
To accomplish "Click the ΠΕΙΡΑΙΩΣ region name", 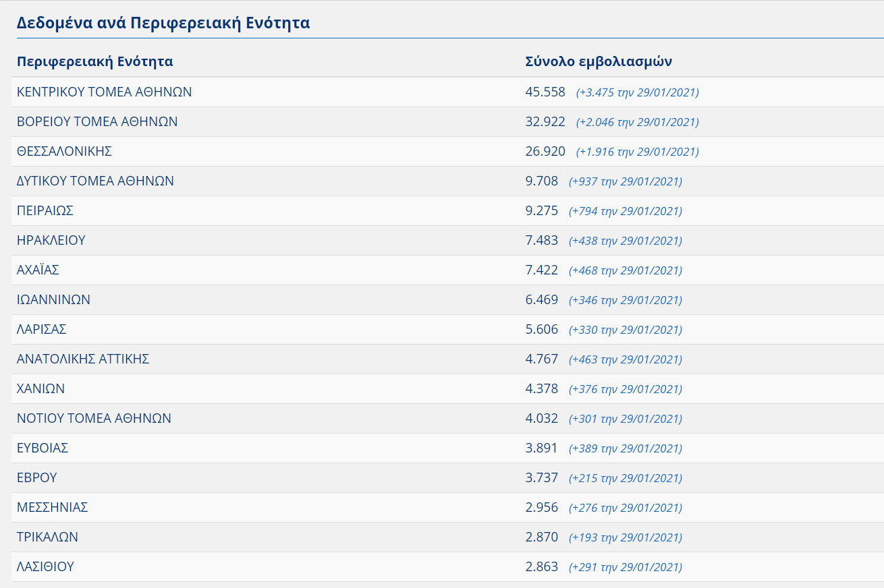I will (45, 211).
